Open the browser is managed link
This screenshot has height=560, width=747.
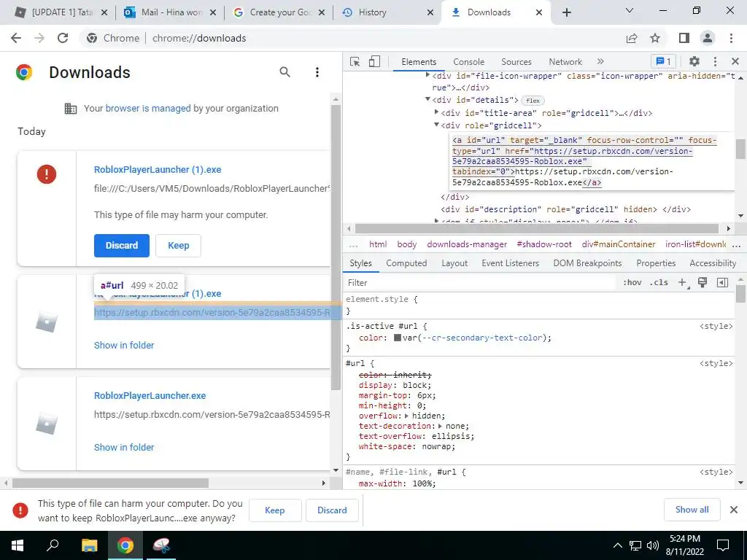pyautogui.click(x=147, y=109)
